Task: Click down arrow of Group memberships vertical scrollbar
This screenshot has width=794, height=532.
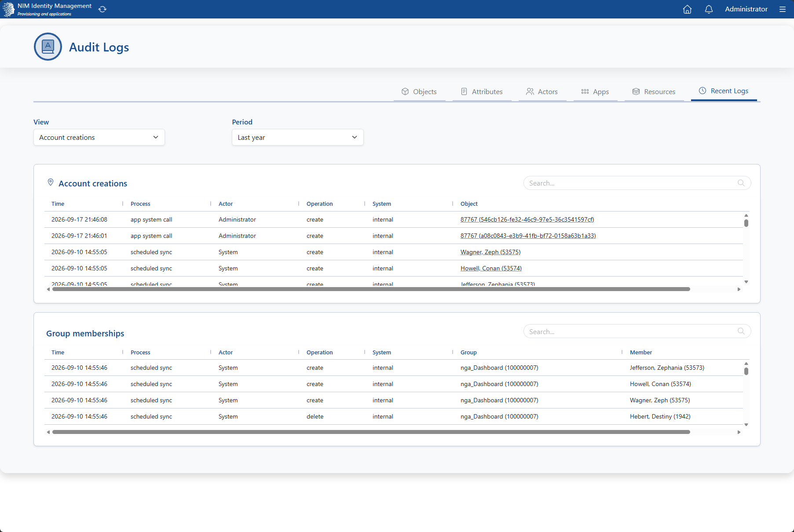Action: (x=746, y=425)
